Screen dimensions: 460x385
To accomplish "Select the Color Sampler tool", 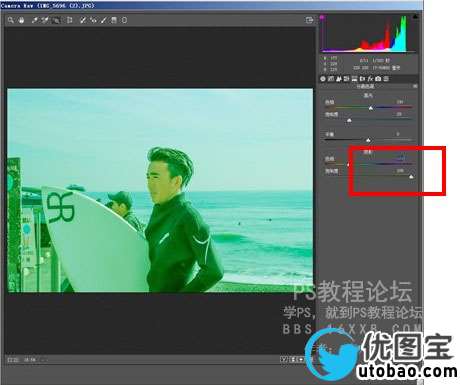I will (45, 20).
